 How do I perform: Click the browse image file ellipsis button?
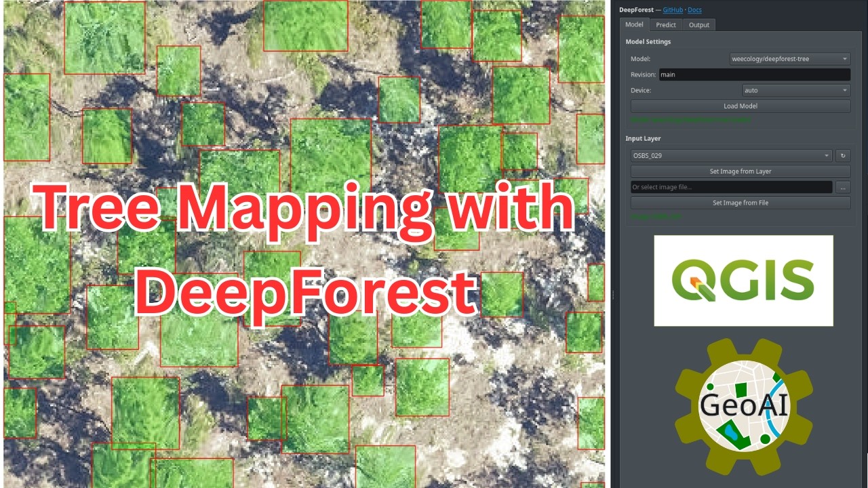point(843,187)
